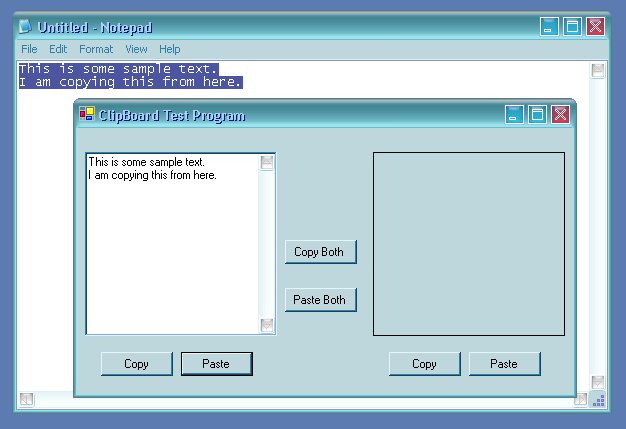
Task: Click 'This is some sample text.' in left text box
Action: tap(147, 162)
